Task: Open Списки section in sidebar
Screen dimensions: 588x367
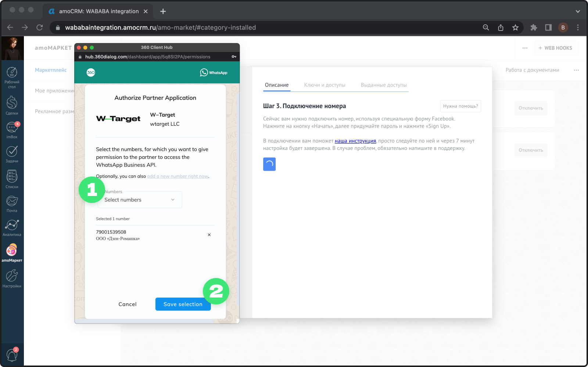Action: [12, 179]
